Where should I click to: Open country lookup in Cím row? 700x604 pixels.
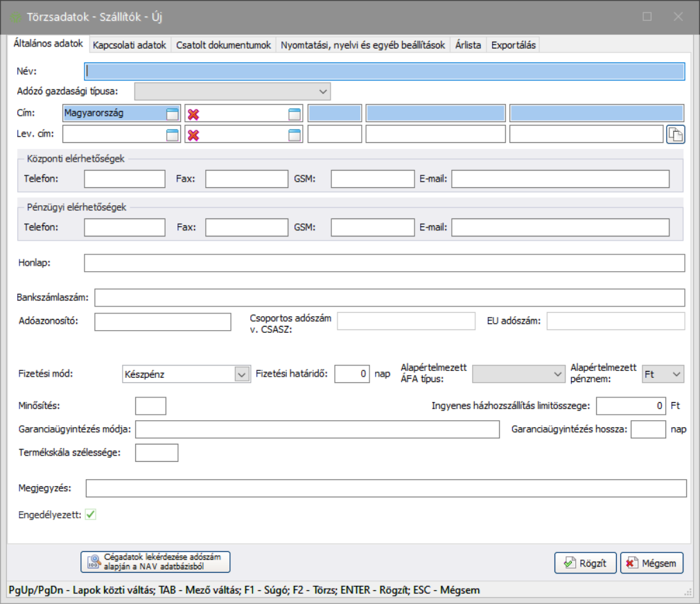173,114
